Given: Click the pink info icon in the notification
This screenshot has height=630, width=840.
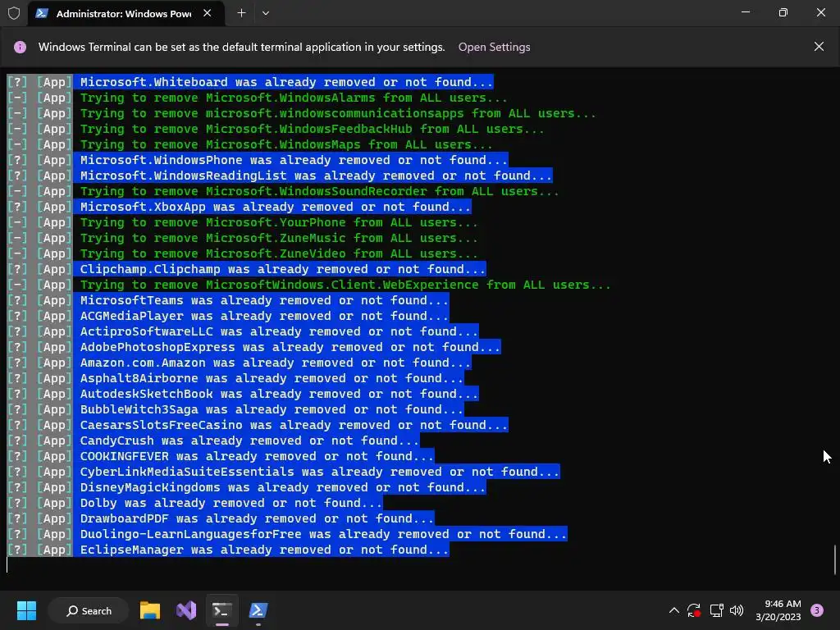Looking at the screenshot, I should pos(20,47).
